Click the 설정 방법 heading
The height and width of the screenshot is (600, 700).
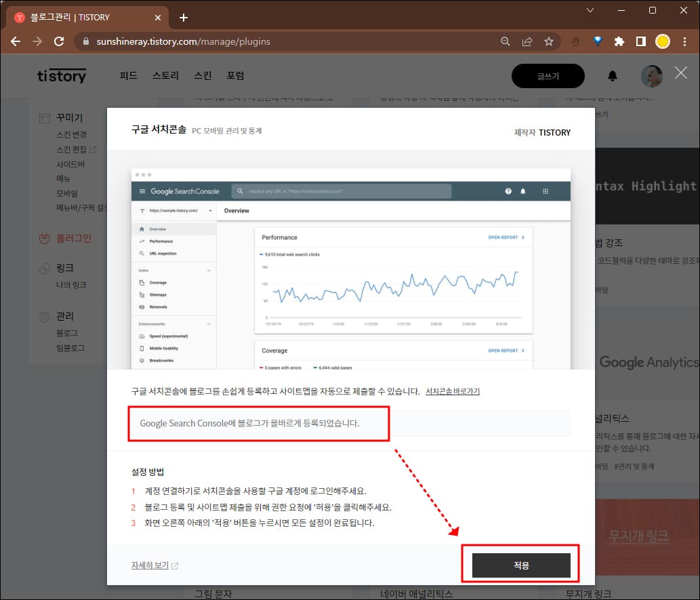click(x=148, y=472)
